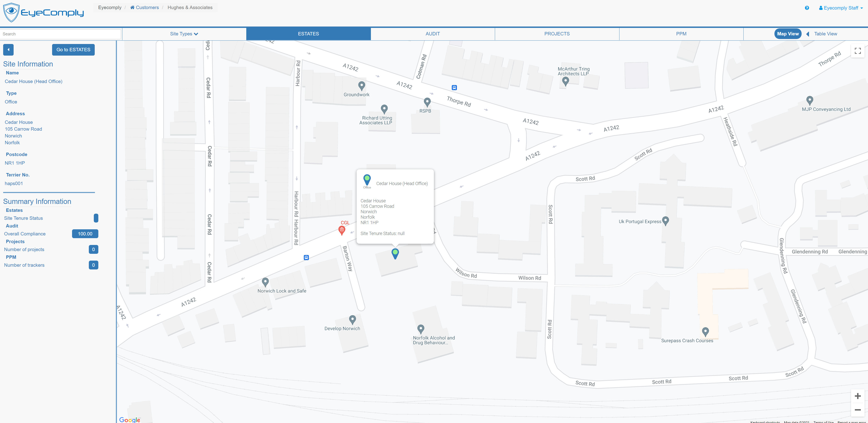Click the green Cedar House map marker
The width and height of the screenshot is (868, 423).
tap(395, 253)
